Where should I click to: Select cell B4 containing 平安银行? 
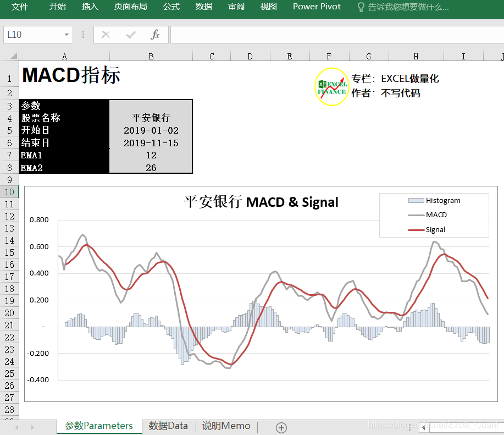pyautogui.click(x=151, y=117)
